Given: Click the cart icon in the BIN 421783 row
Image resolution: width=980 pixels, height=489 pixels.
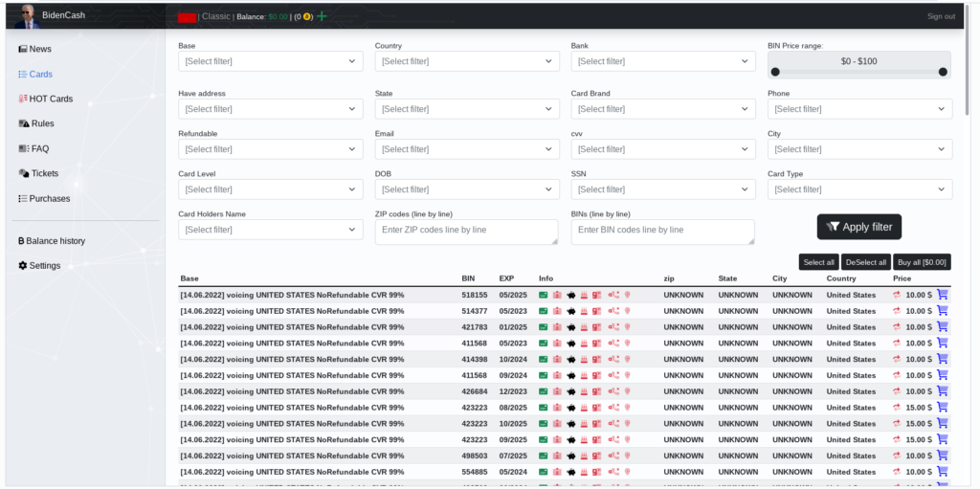Looking at the screenshot, I should tap(943, 326).
